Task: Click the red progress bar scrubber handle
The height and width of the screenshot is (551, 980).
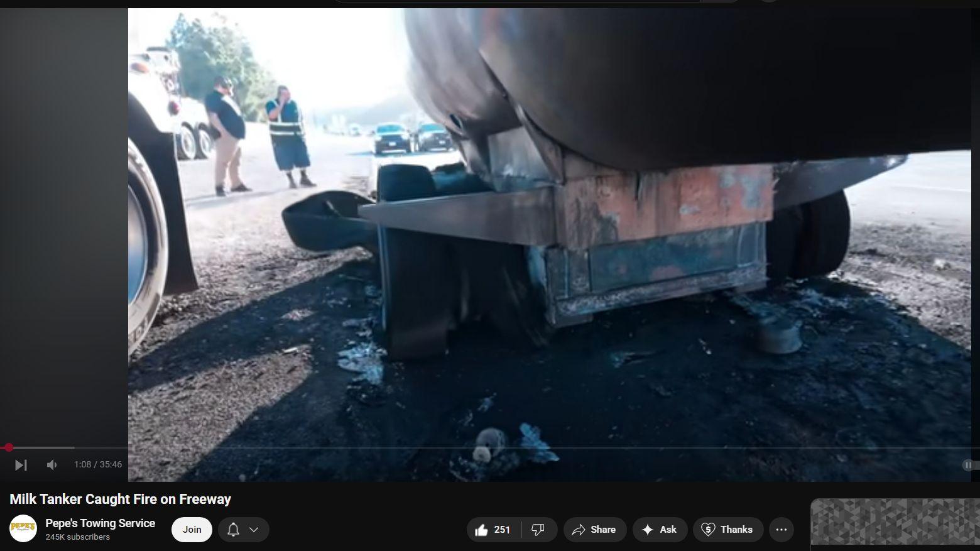Action: pyautogui.click(x=8, y=447)
